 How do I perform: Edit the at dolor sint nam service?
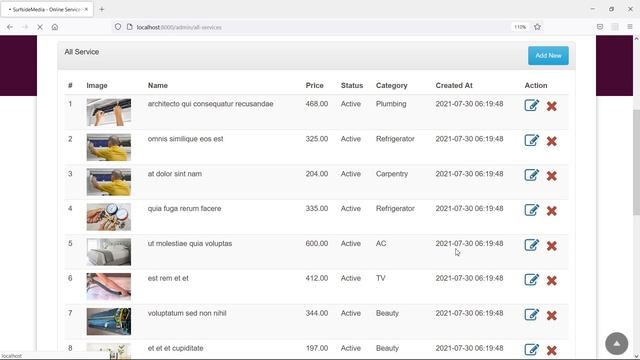click(531, 175)
